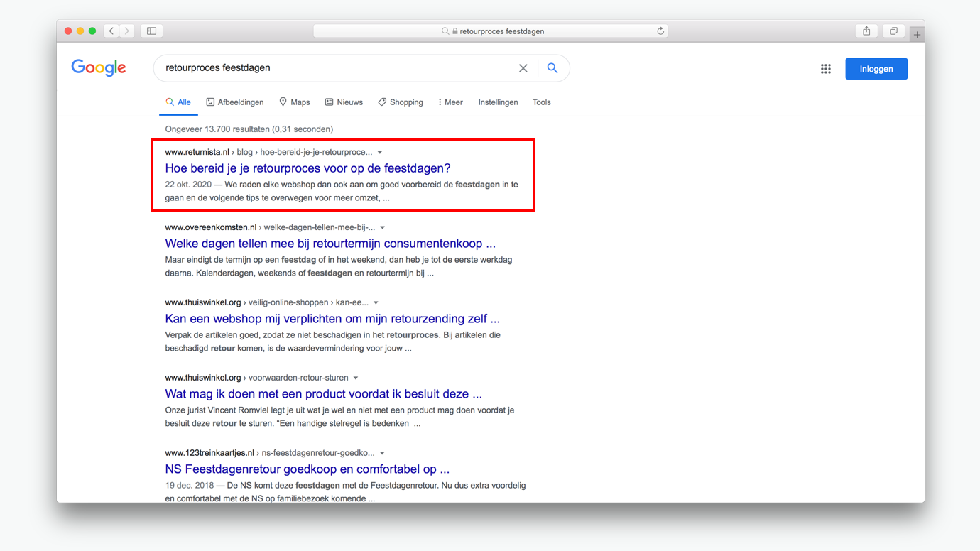Open the Tools option
This screenshot has height=551, width=980.
click(541, 102)
